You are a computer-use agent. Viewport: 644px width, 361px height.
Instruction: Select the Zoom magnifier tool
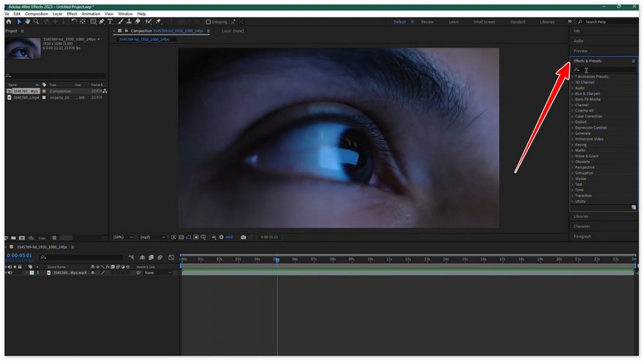pos(36,22)
